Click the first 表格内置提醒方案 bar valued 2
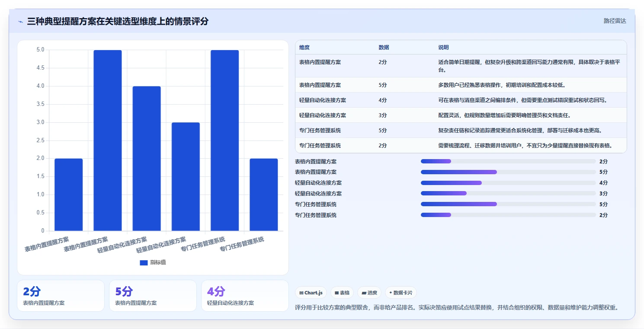This screenshot has height=329, width=644. point(68,195)
